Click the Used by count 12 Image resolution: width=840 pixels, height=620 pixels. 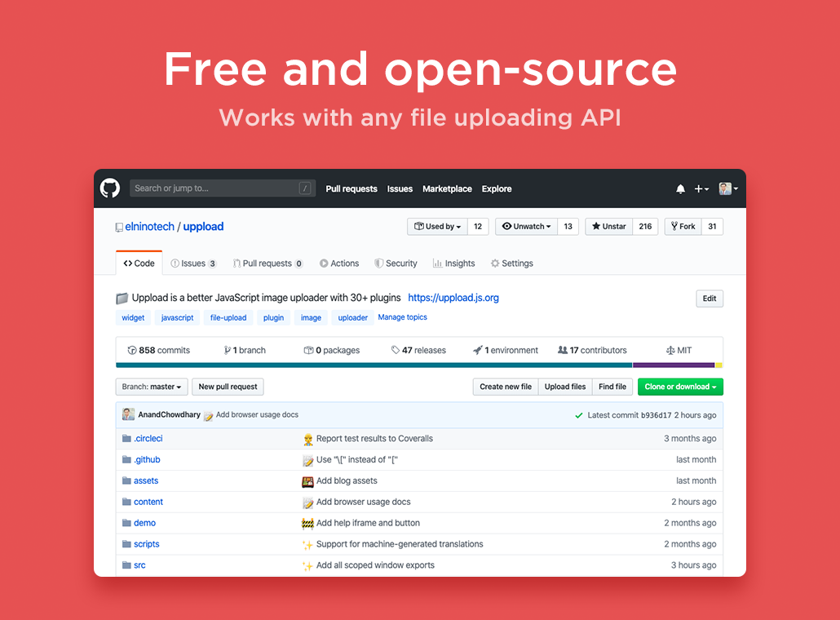click(478, 227)
